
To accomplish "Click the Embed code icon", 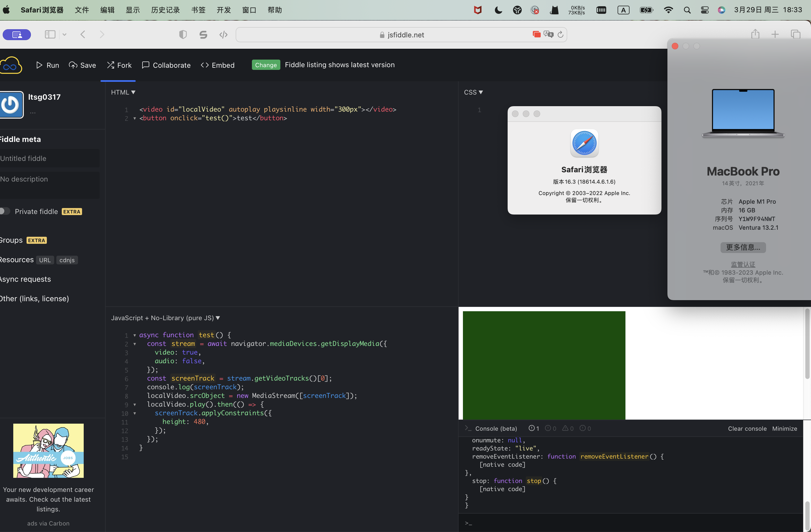I will click(205, 65).
